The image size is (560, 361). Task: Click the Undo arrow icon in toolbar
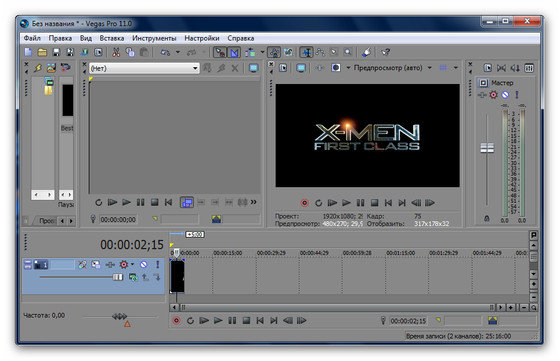165,52
